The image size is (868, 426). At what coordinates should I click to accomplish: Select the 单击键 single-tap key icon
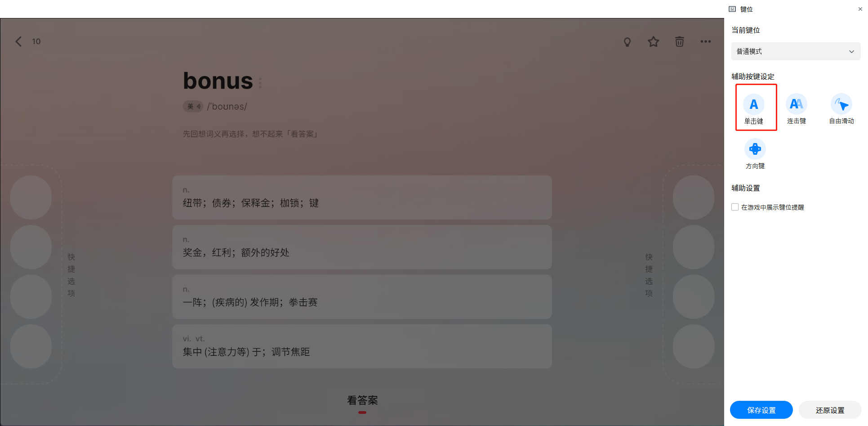click(x=754, y=104)
